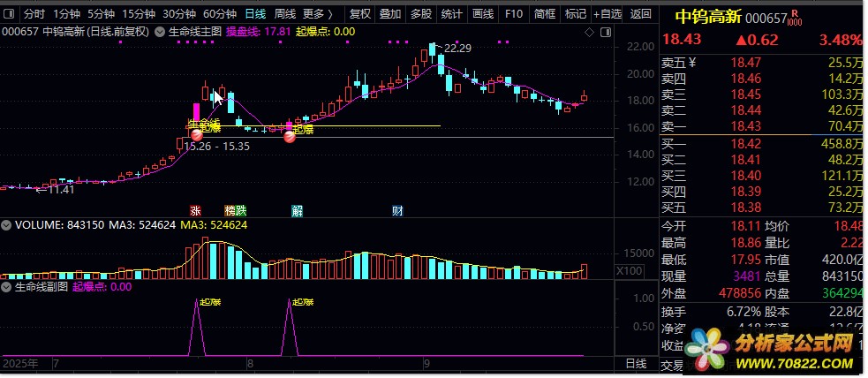Screen dimensions: 868x378
Task: Click the 财 marker icon under the chart
Action: (x=397, y=211)
